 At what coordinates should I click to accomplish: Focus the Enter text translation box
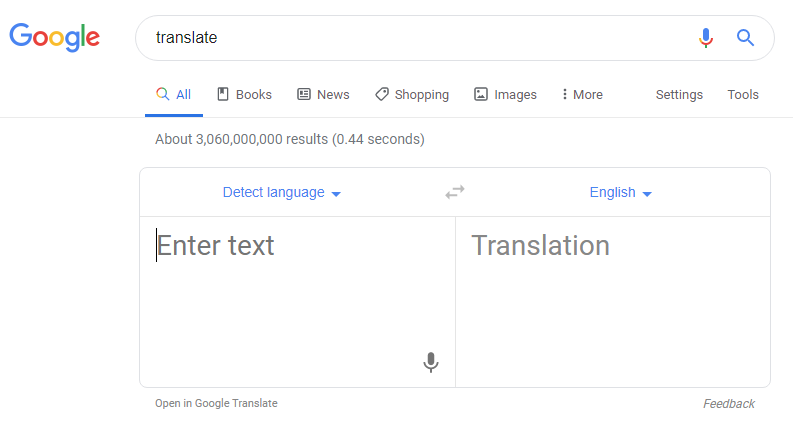[297, 302]
